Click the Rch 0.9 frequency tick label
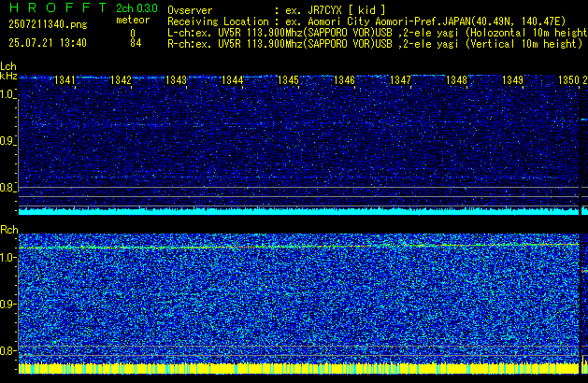The image size is (588, 383). point(7,304)
